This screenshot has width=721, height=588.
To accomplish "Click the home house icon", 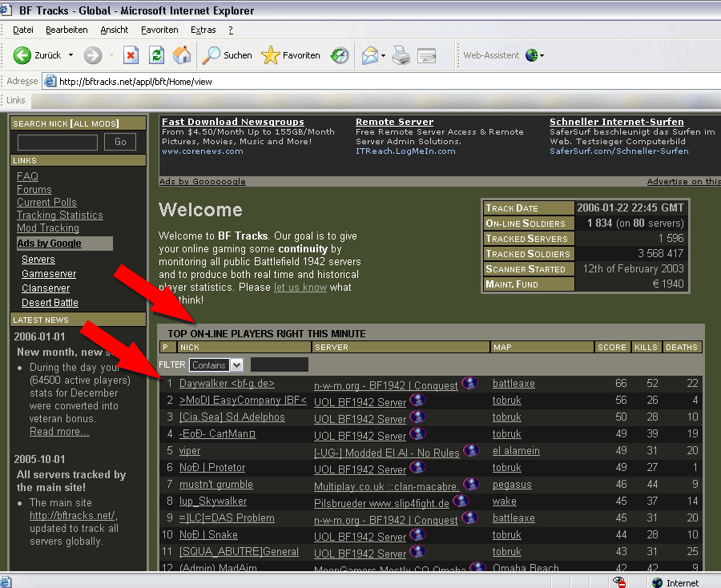I will [182, 55].
